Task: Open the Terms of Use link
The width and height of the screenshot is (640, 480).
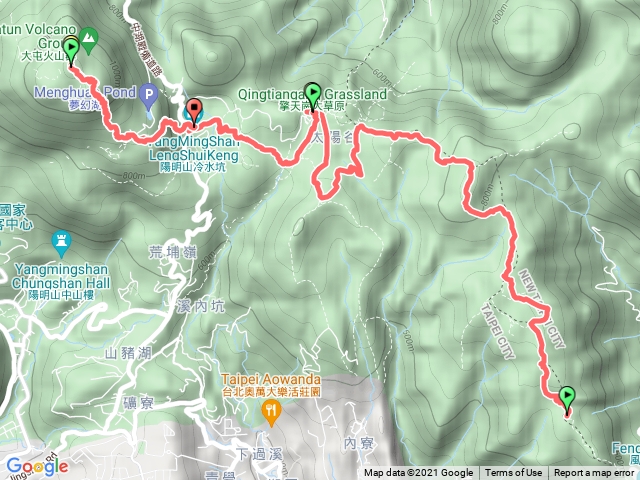Action: (x=513, y=473)
